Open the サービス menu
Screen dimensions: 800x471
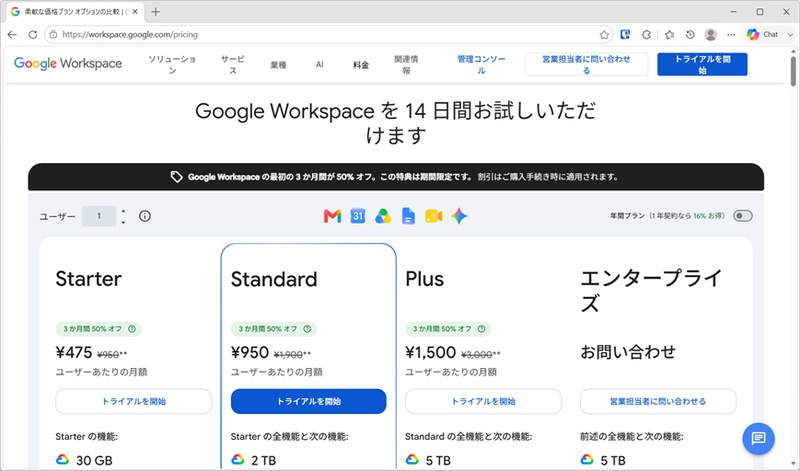(x=233, y=65)
